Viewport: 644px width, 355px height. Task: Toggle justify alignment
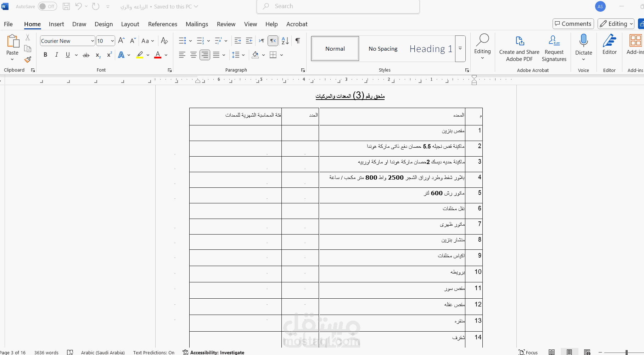point(216,55)
